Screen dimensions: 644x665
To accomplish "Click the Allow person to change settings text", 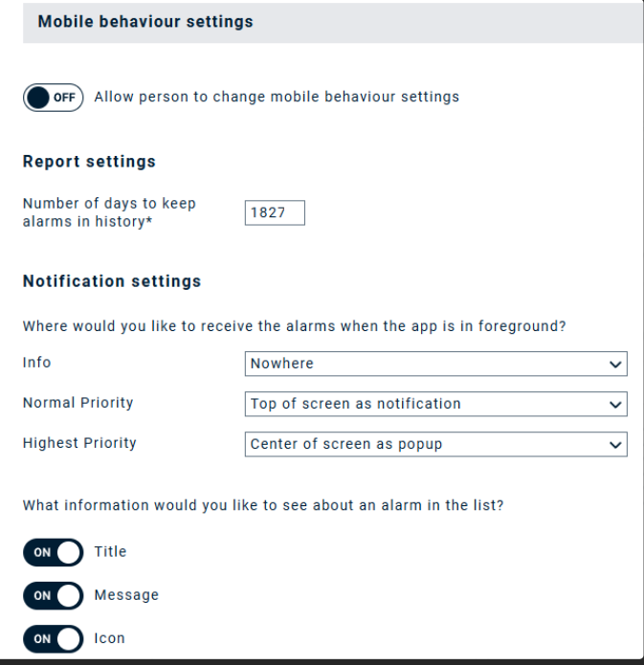I will 277,97.
